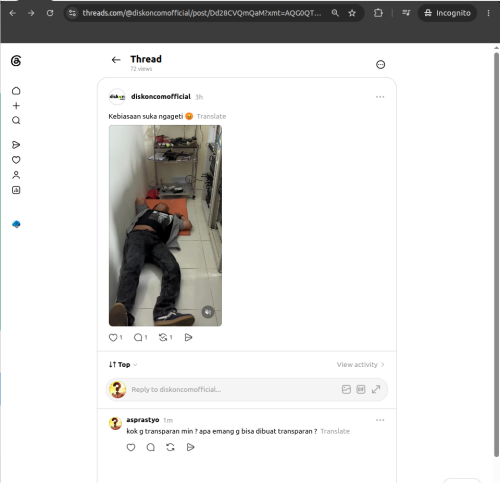Play the video of man lying on floor
Viewport: 500px width, 483px height.
point(165,225)
